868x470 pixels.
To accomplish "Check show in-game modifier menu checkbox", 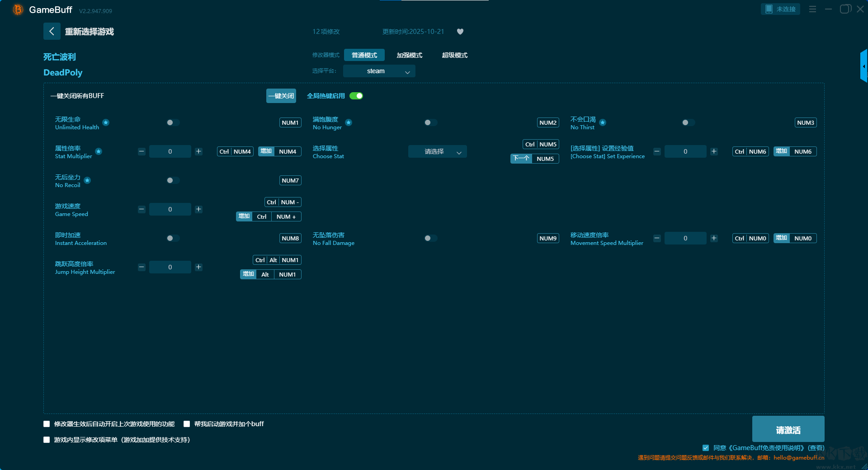I will (47, 440).
